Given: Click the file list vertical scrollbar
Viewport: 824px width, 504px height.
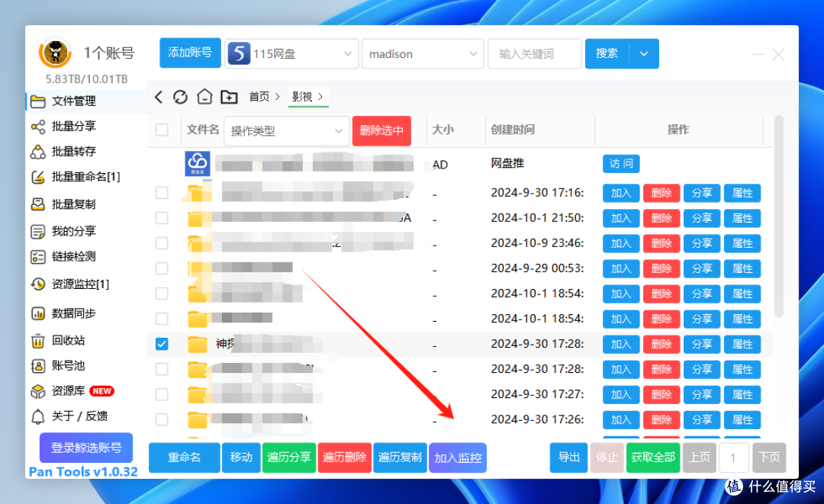Looking at the screenshot, I should coord(779,217).
